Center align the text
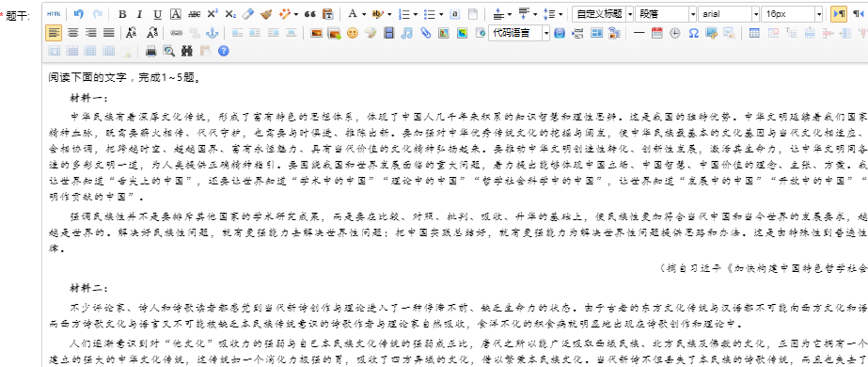Screen dimensions: 868x367 (x=72, y=33)
